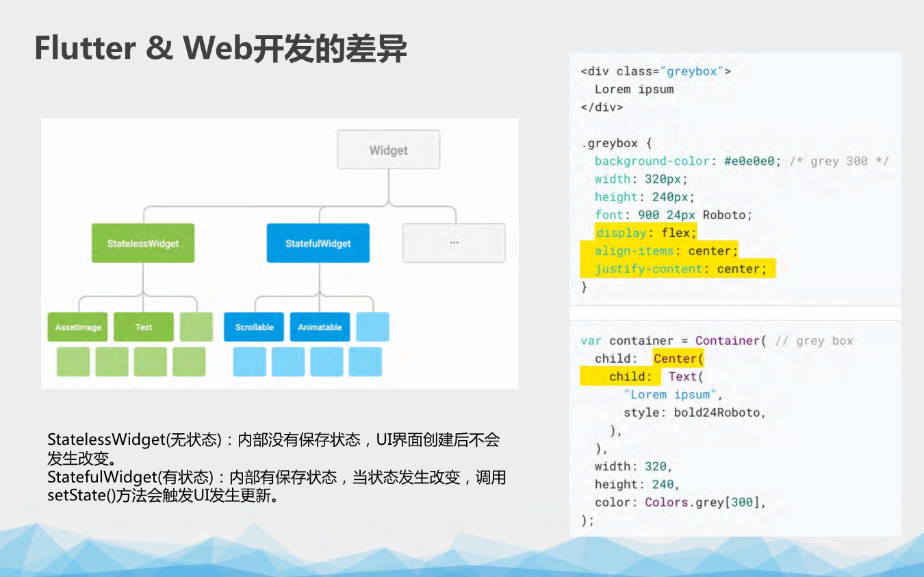Click the HTML 'Lorem ipsum' text line
This screenshot has height=577, width=924.
tap(634, 89)
